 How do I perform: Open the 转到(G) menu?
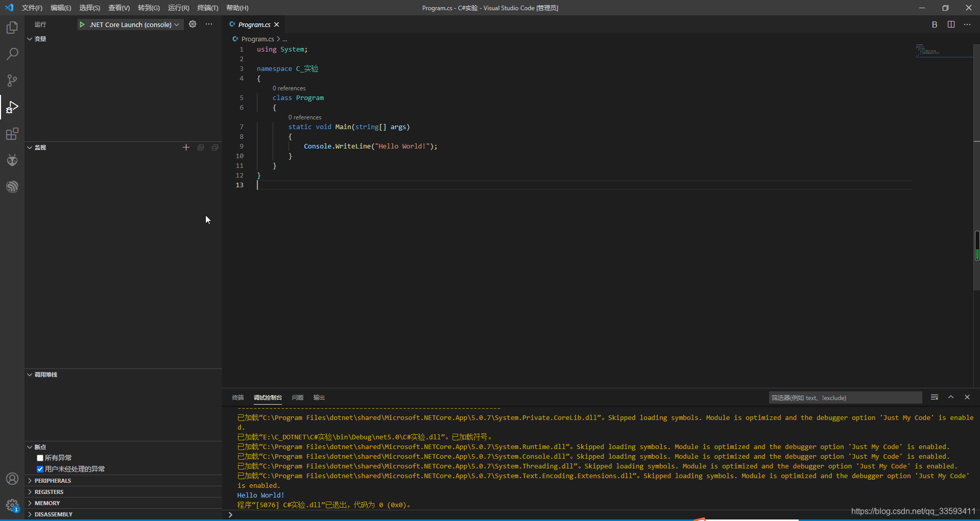149,8
